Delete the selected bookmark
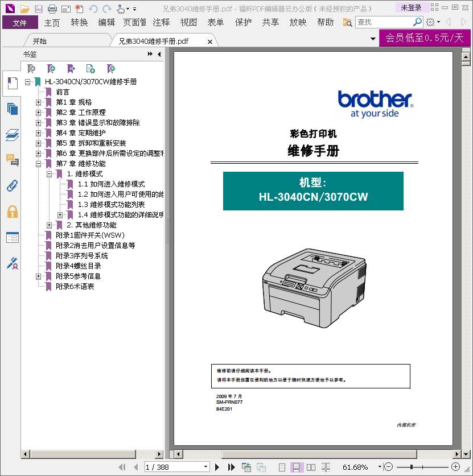 tap(31, 69)
